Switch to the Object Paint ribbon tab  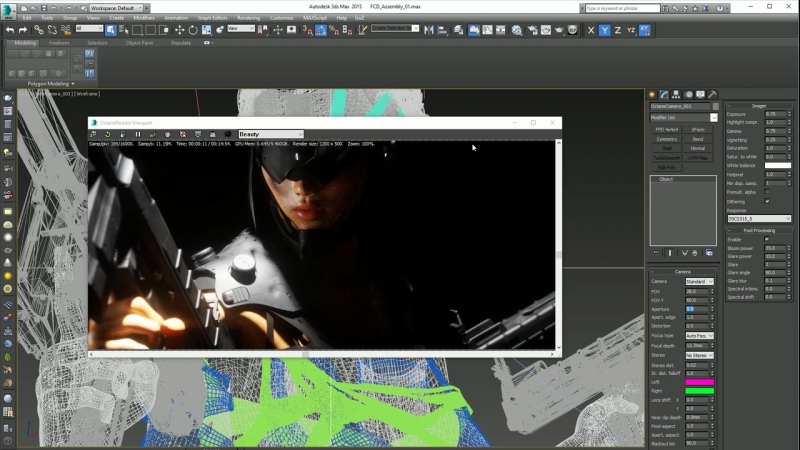coord(139,43)
